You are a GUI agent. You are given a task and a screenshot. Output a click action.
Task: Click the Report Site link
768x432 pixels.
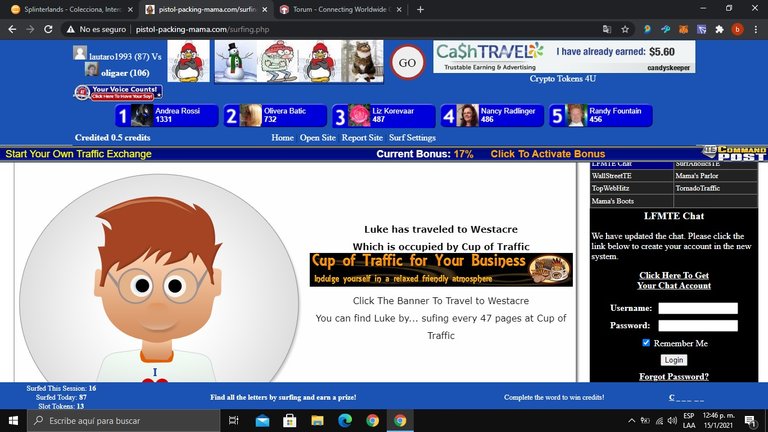coord(362,138)
